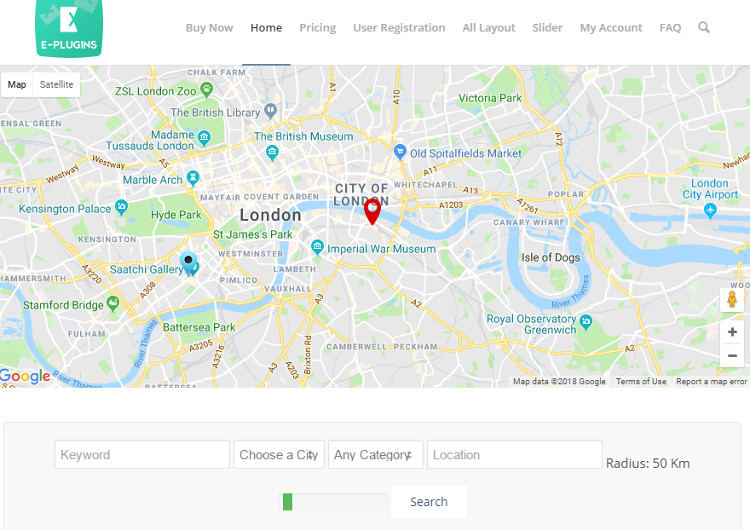The height and width of the screenshot is (530, 750).
Task: Open User Registration page
Action: [399, 28]
